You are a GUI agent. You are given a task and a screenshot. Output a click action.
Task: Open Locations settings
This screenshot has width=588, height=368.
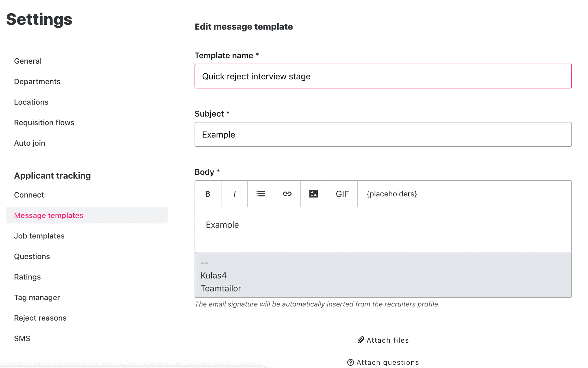tap(31, 102)
